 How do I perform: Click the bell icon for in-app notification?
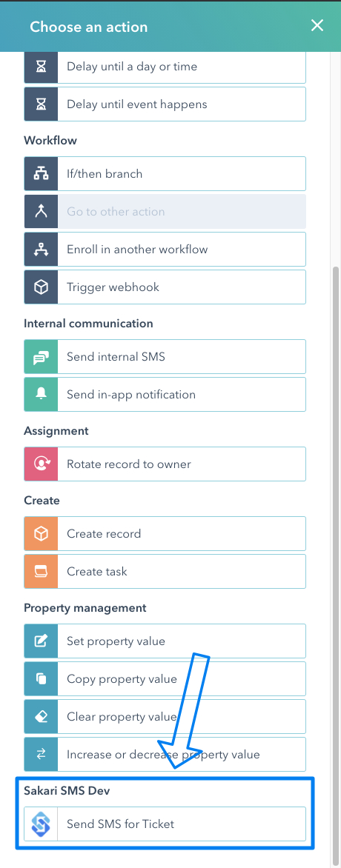coord(41,394)
